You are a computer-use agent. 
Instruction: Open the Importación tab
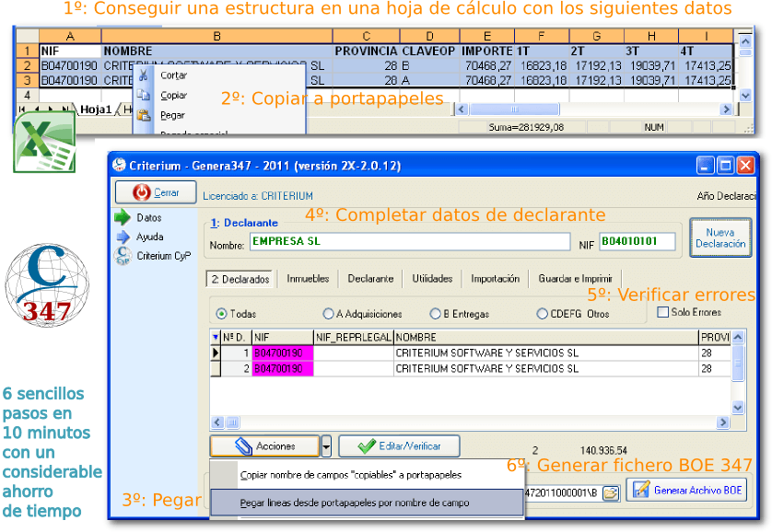[x=495, y=279]
